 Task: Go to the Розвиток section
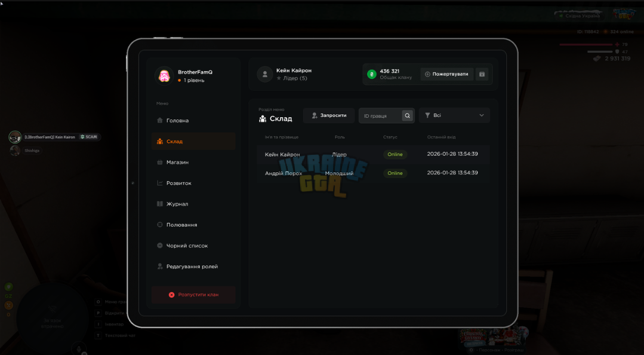tap(193, 183)
